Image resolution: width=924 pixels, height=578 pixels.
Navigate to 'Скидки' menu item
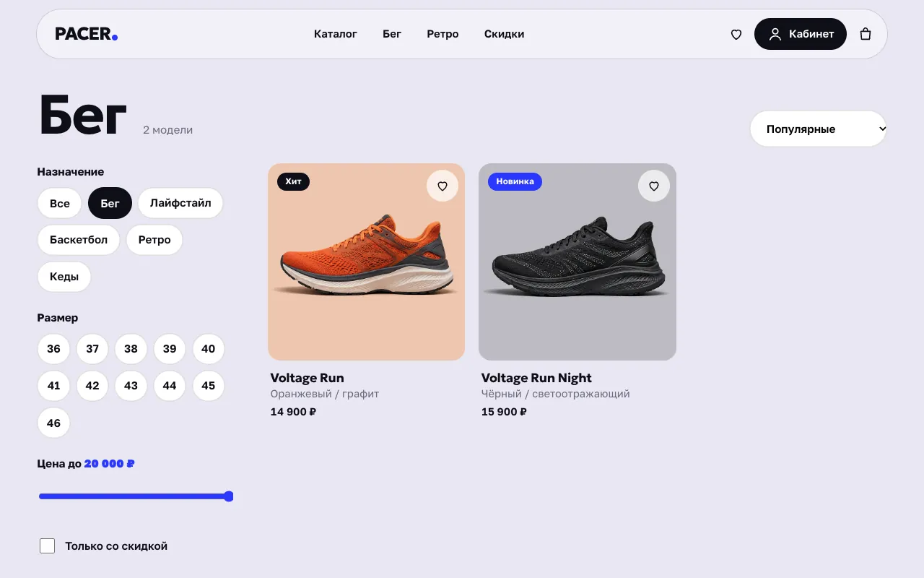[x=505, y=34]
